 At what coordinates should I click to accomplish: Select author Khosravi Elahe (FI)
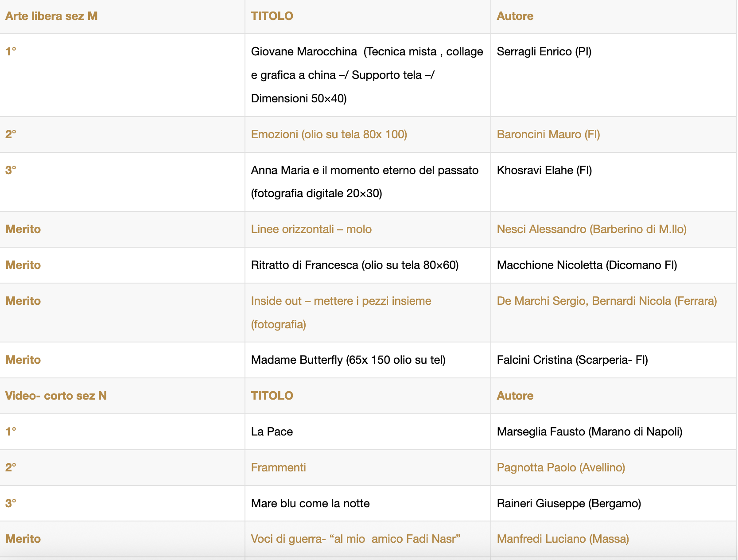coord(544,171)
